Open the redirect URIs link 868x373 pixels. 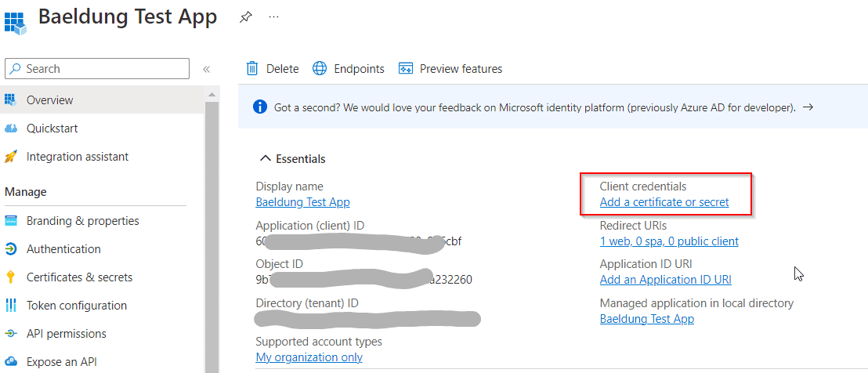(x=668, y=241)
